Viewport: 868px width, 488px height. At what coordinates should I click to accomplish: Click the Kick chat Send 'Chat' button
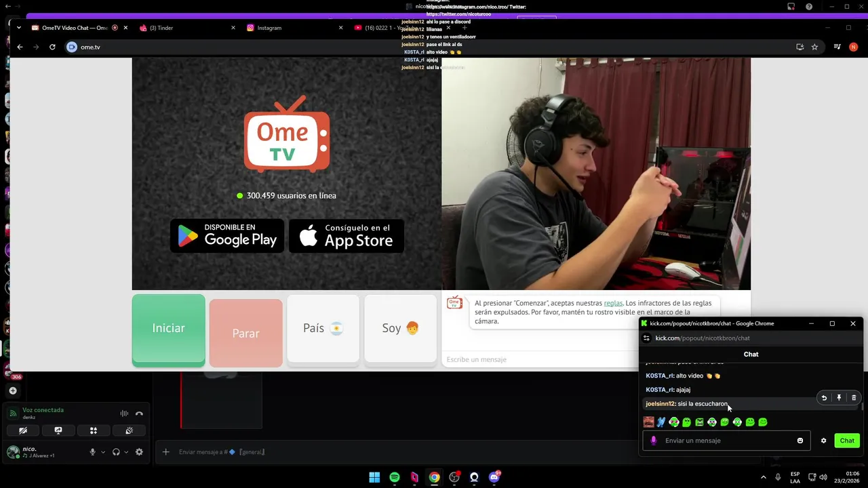click(x=847, y=441)
